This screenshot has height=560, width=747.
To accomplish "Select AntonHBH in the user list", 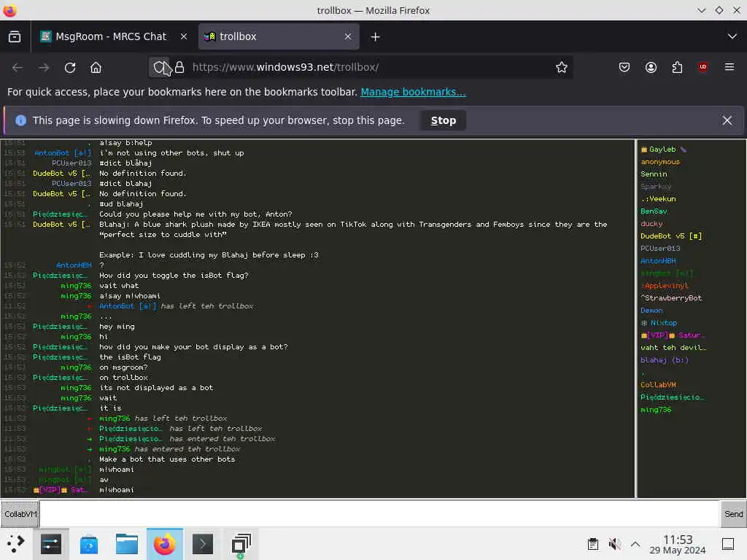I will 658,261.
